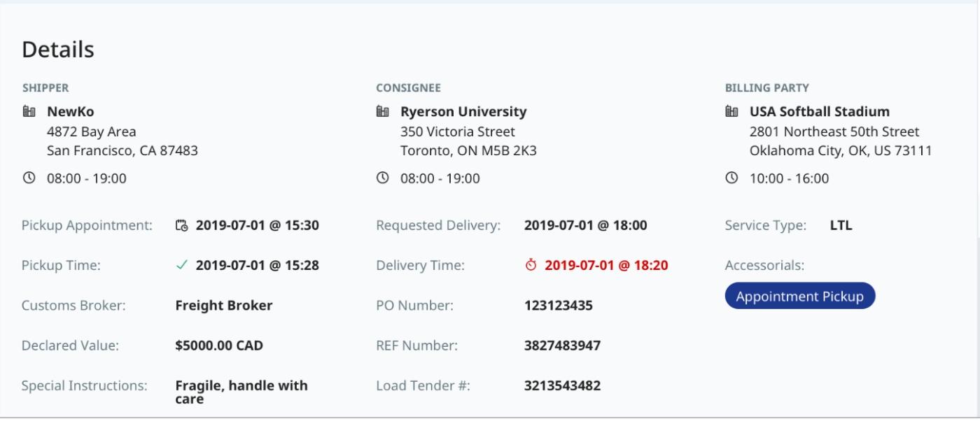This screenshot has height=421, width=980.
Task: Click the Declared Value $5000.00 CAD
Action: (x=219, y=345)
